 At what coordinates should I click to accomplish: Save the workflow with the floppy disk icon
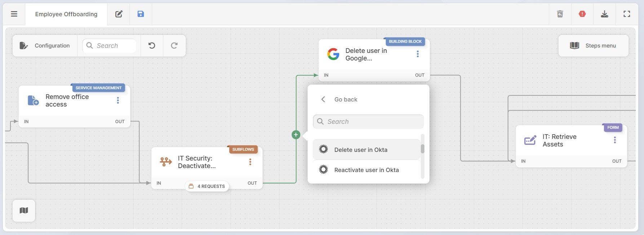click(141, 14)
